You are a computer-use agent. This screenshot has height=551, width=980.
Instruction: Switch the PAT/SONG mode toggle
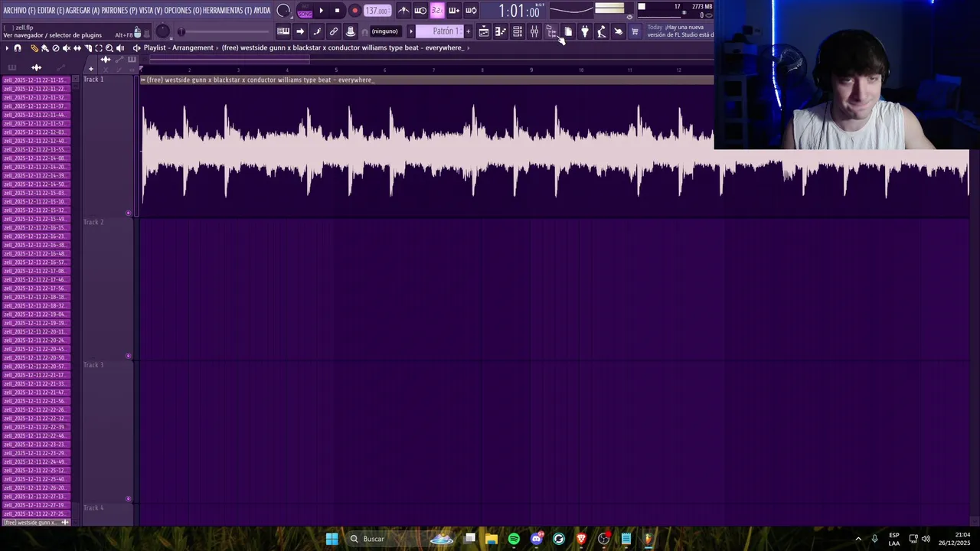click(x=305, y=11)
